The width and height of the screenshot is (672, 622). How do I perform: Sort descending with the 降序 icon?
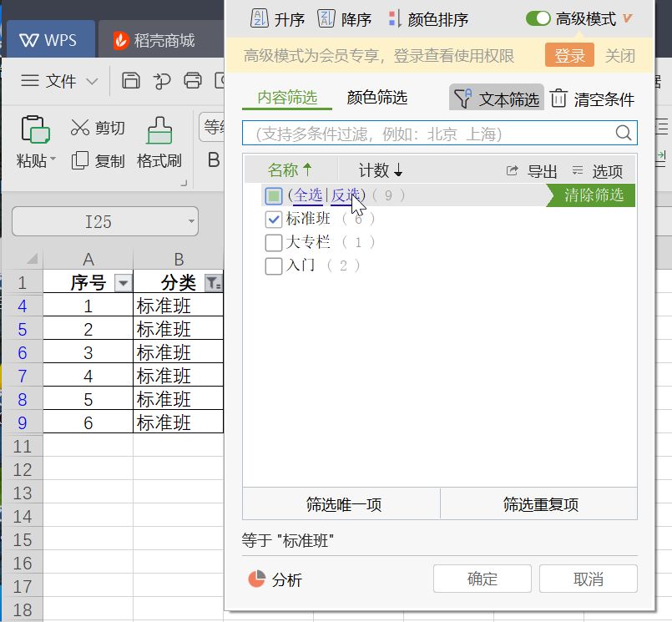click(326, 18)
